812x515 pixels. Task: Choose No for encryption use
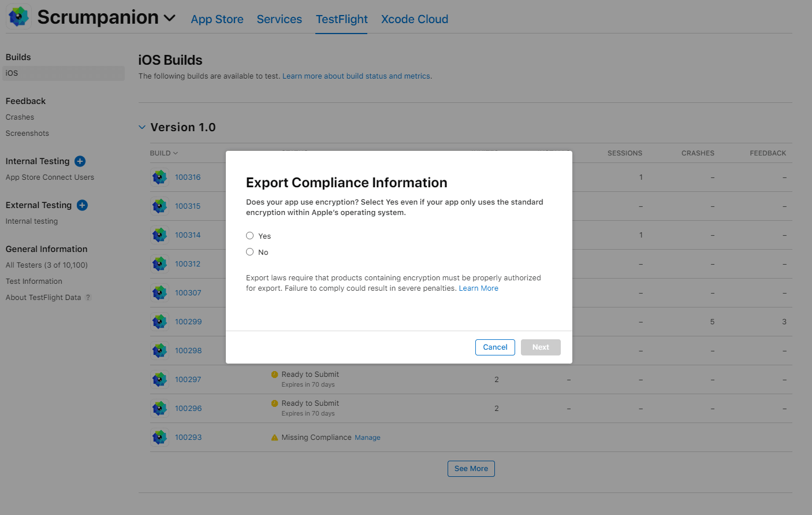tap(250, 252)
